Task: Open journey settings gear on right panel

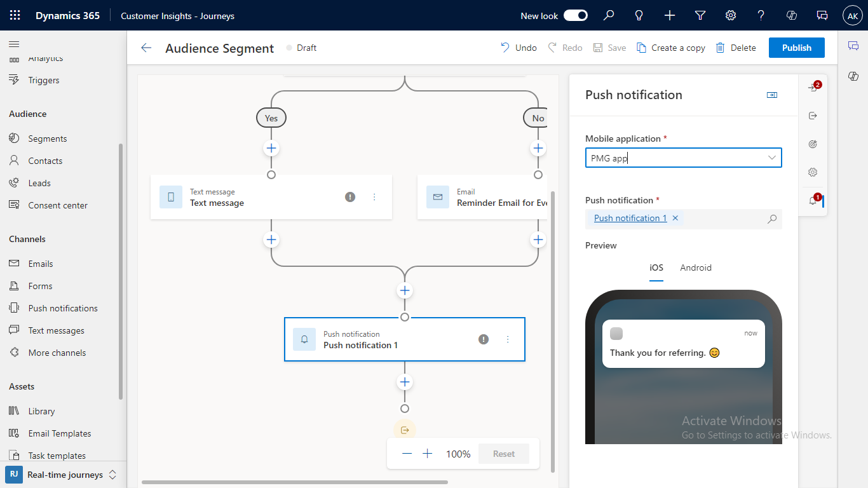Action: click(x=812, y=172)
